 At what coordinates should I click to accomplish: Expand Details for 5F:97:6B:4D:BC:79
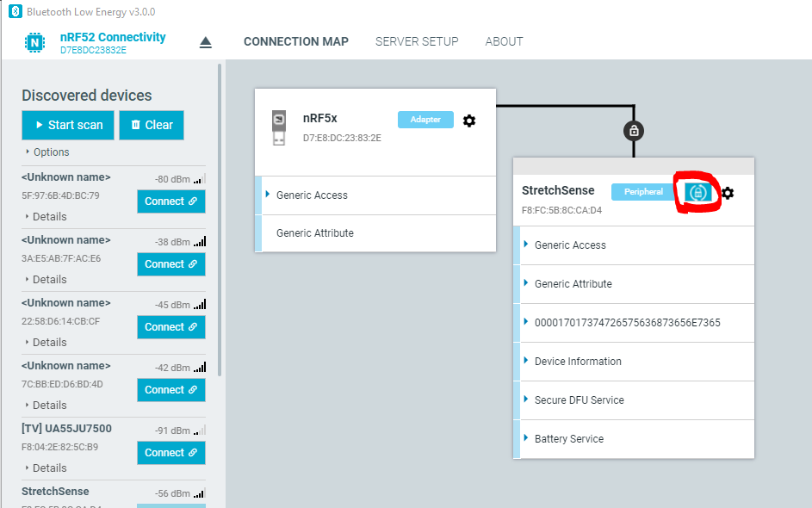pos(46,216)
